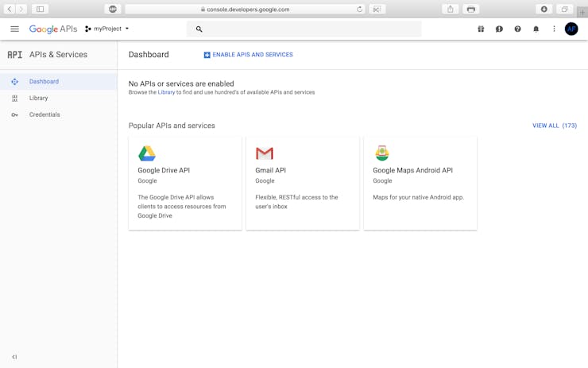Collapse the sidebar with the bottom arrow
The image size is (588, 368).
click(14, 357)
